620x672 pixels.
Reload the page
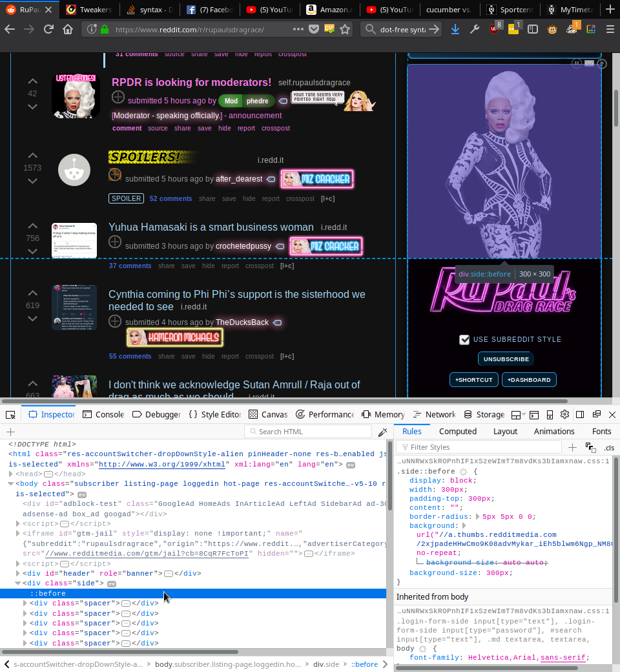[x=48, y=29]
